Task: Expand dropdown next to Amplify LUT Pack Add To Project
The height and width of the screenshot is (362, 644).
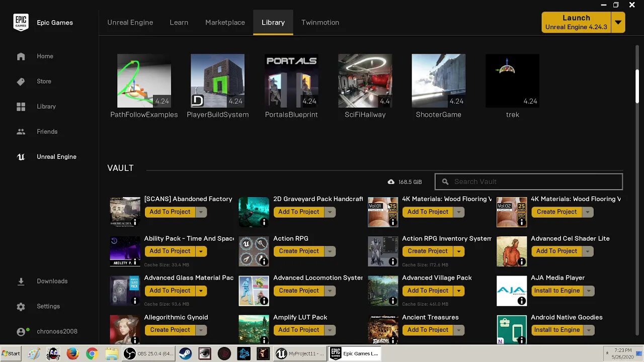Action: click(x=330, y=330)
